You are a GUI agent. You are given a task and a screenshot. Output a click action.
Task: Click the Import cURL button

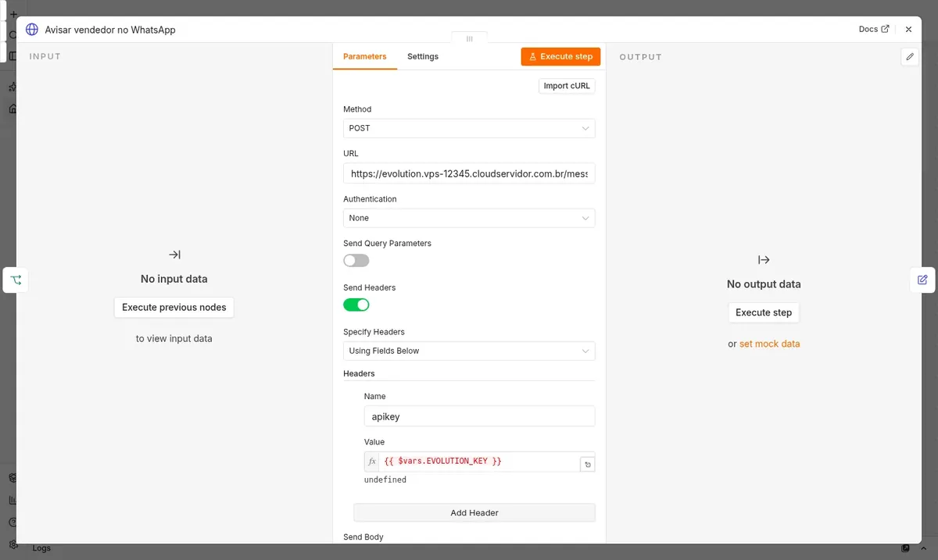click(x=567, y=86)
